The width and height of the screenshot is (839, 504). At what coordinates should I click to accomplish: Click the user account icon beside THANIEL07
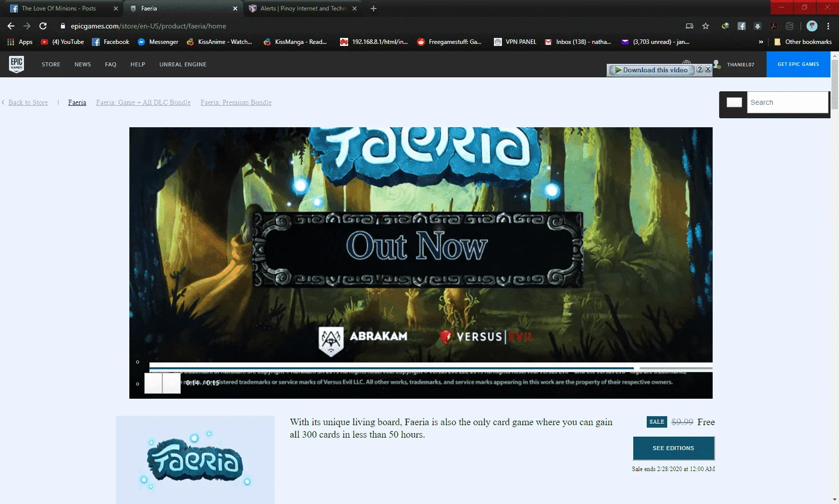(717, 64)
